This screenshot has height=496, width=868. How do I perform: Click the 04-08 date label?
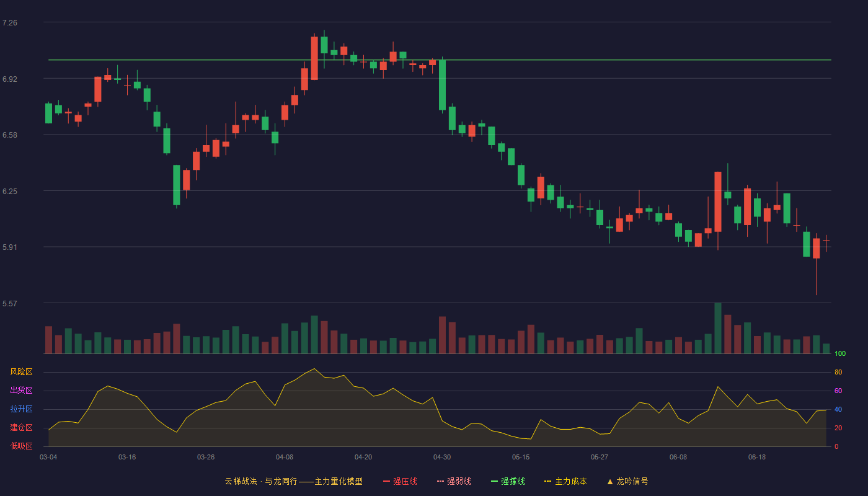pos(285,457)
